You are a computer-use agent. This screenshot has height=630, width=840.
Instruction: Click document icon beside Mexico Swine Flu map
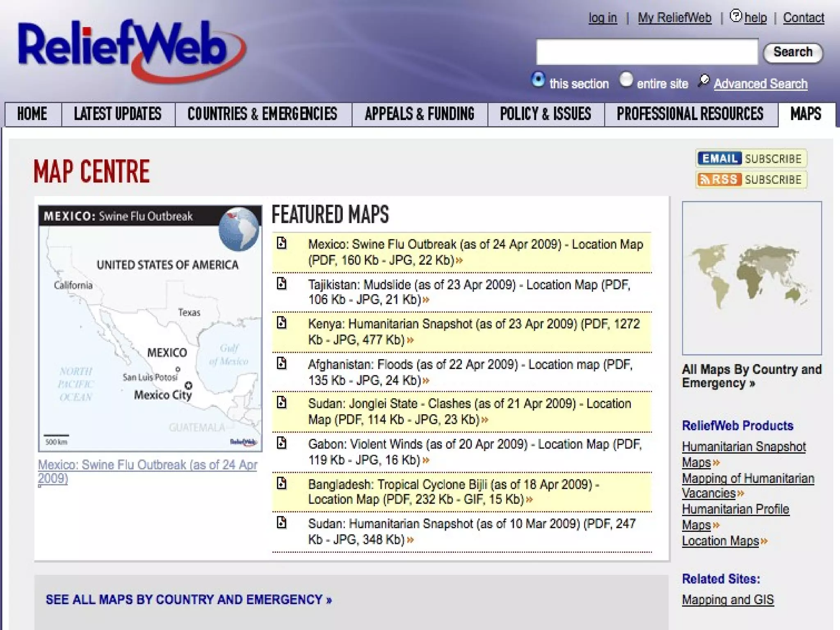pos(281,243)
